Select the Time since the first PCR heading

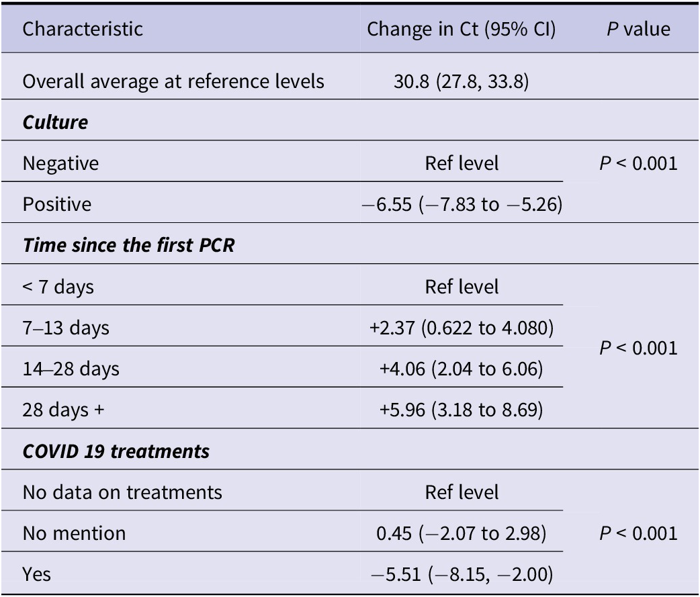click(x=128, y=245)
